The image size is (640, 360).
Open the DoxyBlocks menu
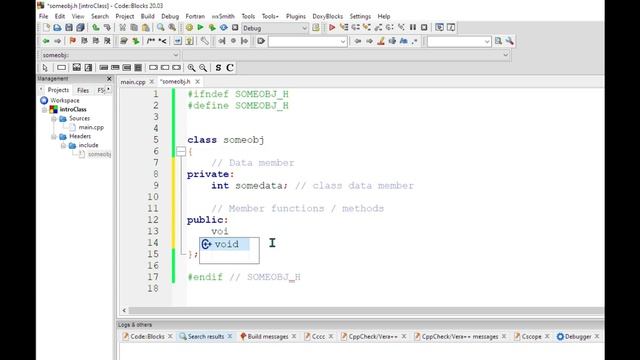327,16
